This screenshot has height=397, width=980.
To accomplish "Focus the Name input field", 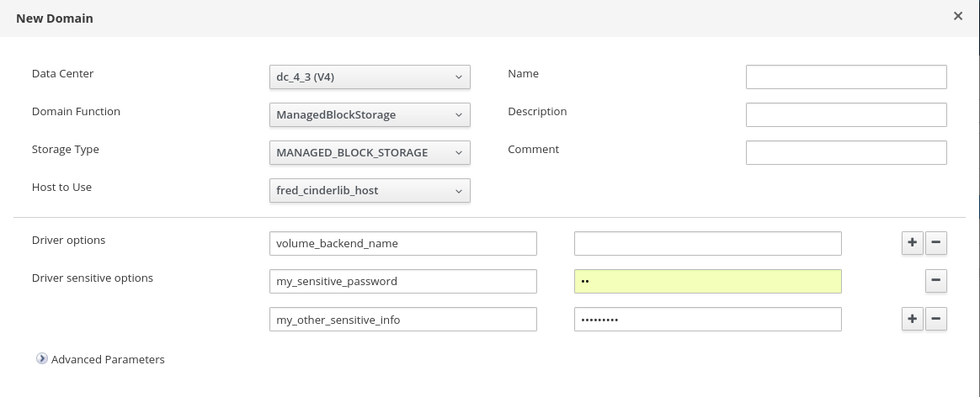I will point(846,77).
